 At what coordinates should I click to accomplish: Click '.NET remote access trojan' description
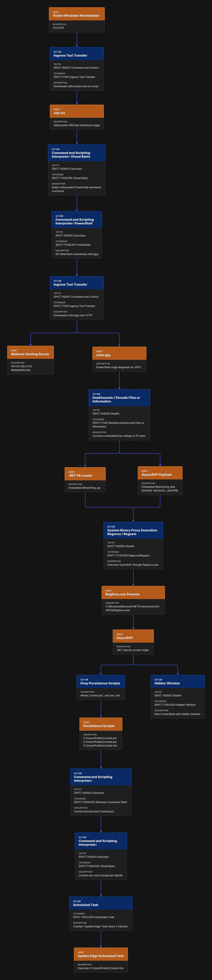click(x=133, y=650)
